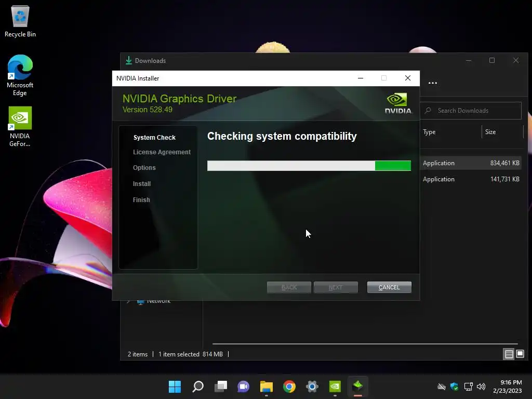The height and width of the screenshot is (399, 532).
Task: Open the network status tray icon
Action: coord(468,387)
